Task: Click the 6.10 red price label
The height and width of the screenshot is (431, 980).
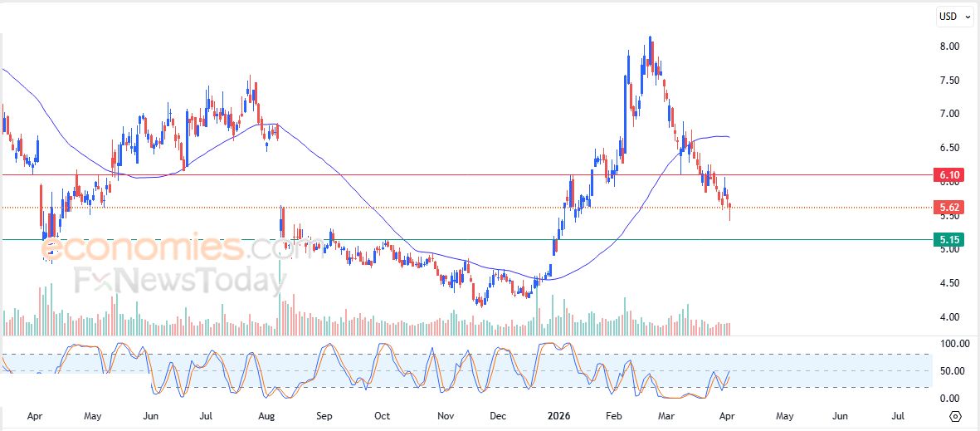Action: (x=948, y=175)
